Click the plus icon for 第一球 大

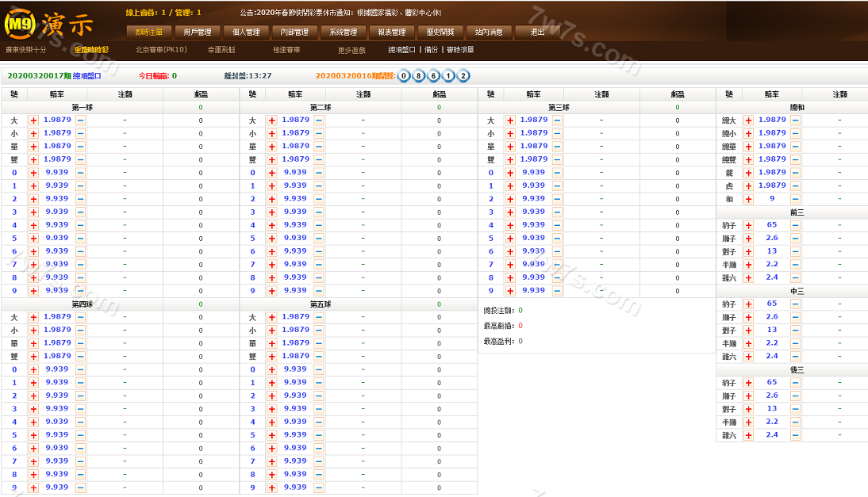[33, 120]
